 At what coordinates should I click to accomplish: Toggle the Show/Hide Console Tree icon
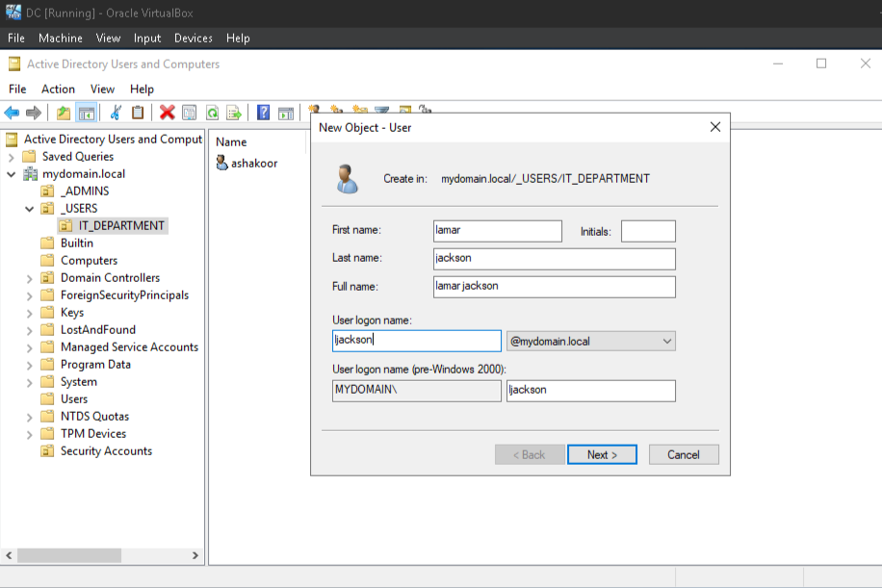(86, 113)
